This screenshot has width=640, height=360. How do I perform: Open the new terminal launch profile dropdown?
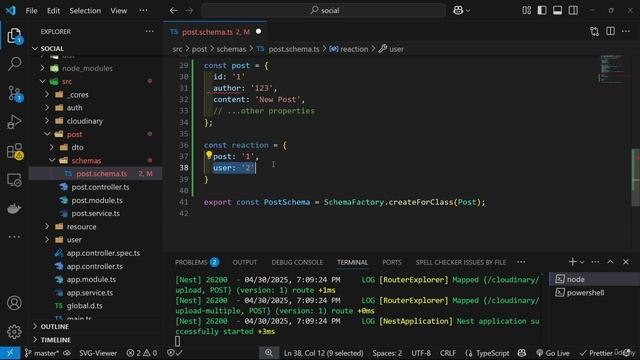coord(582,262)
